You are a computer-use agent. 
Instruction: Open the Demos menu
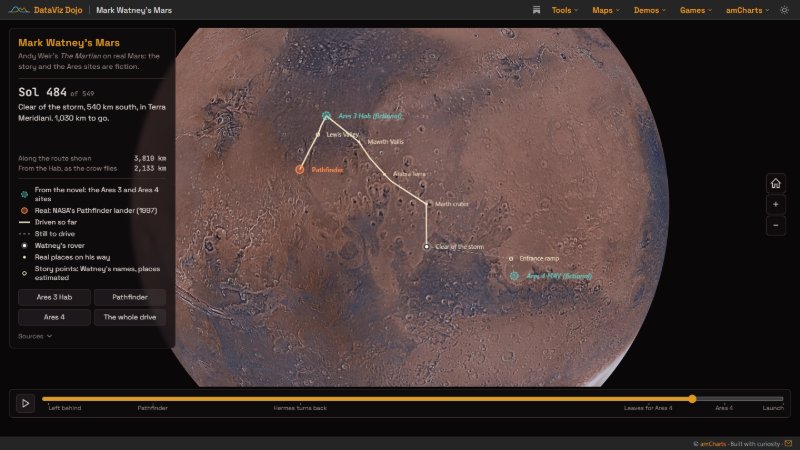click(x=649, y=10)
